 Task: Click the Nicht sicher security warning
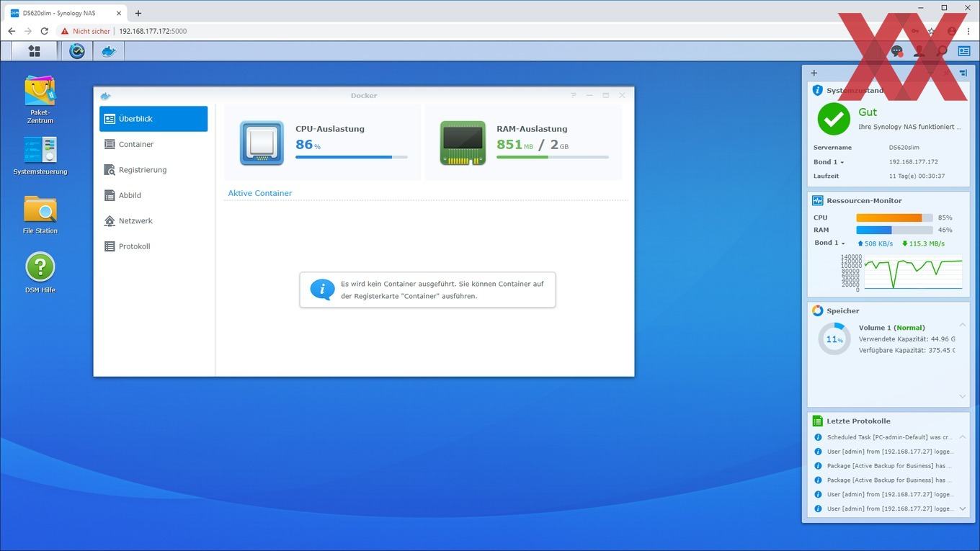pos(86,31)
